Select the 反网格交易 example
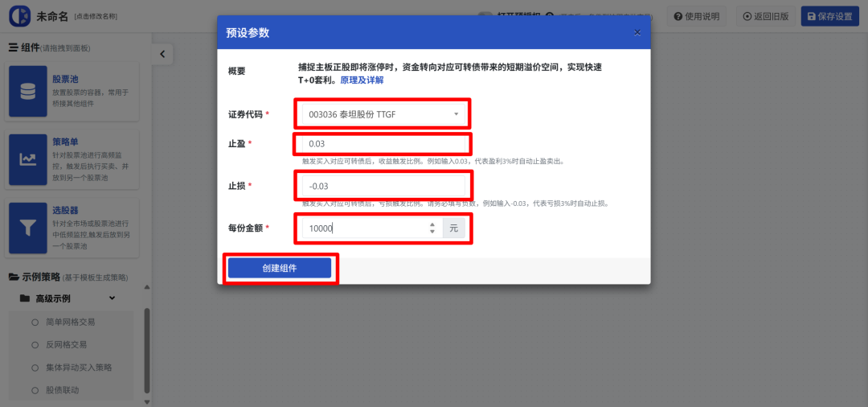 click(x=67, y=344)
